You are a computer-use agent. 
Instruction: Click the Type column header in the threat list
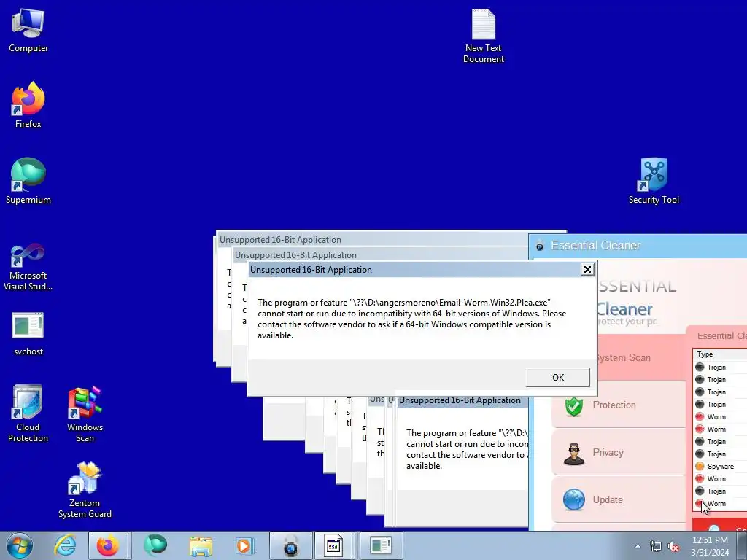(720, 354)
